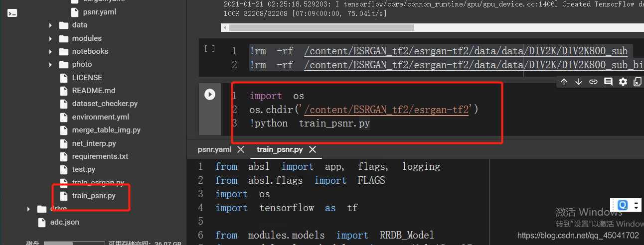Viewport: 644px width, 245px height.
Task: Click 'from absl.flags import FLAGS' line
Action: point(300,180)
